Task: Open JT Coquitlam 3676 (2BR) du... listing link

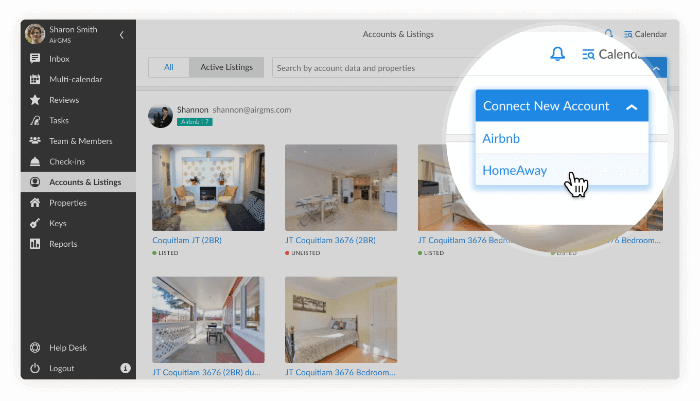Action: point(206,372)
